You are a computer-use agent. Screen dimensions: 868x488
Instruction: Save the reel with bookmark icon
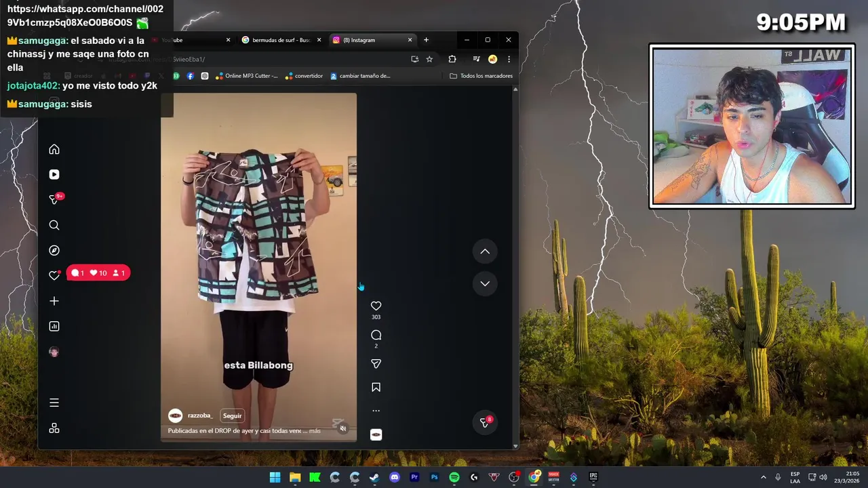coord(376,387)
